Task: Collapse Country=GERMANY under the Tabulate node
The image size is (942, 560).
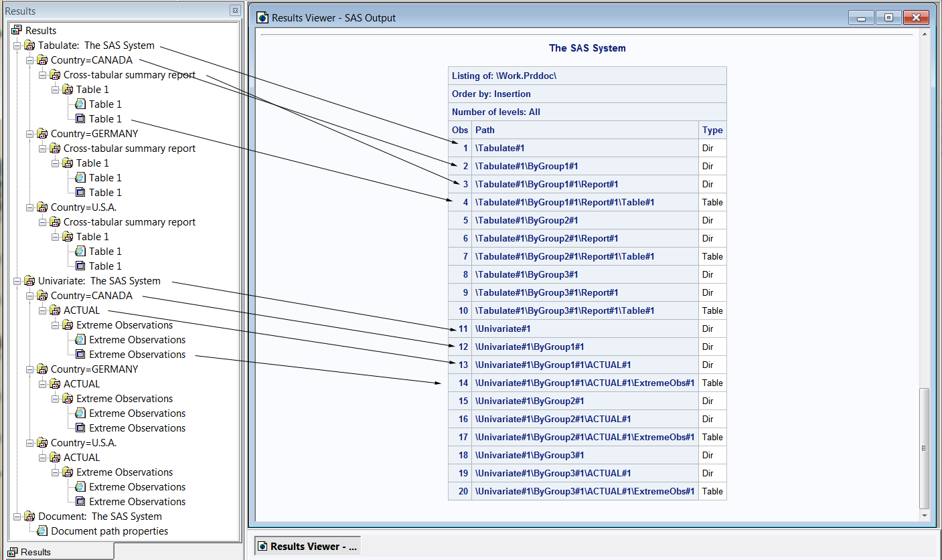Action: [x=29, y=134]
